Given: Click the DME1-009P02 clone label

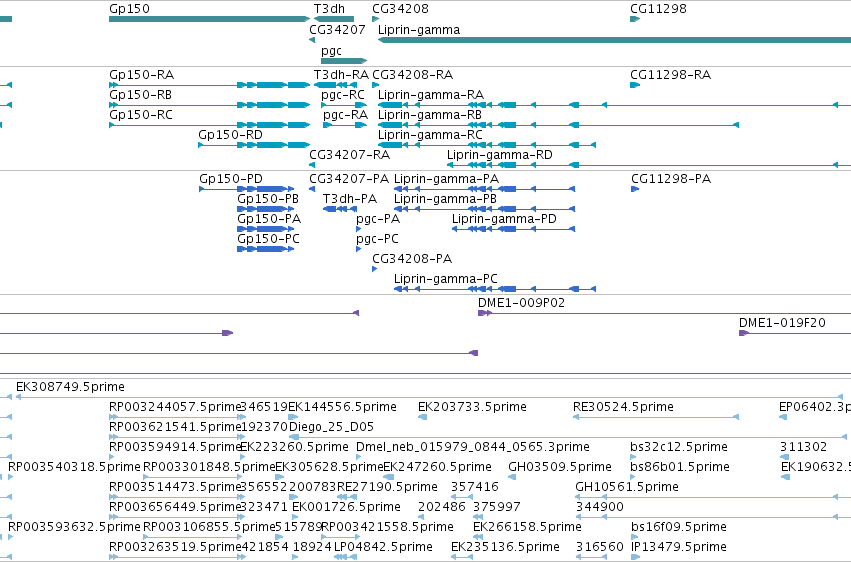Looking at the screenshot, I should point(522,303).
